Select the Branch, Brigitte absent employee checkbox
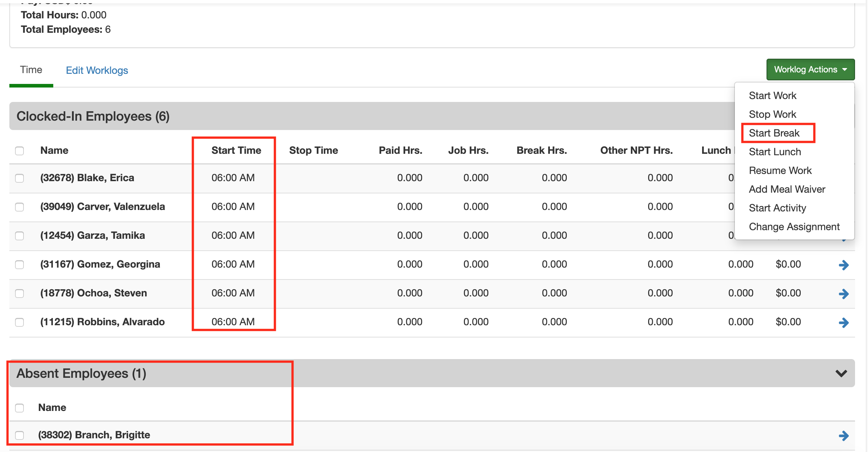The image size is (868, 452). [19, 435]
